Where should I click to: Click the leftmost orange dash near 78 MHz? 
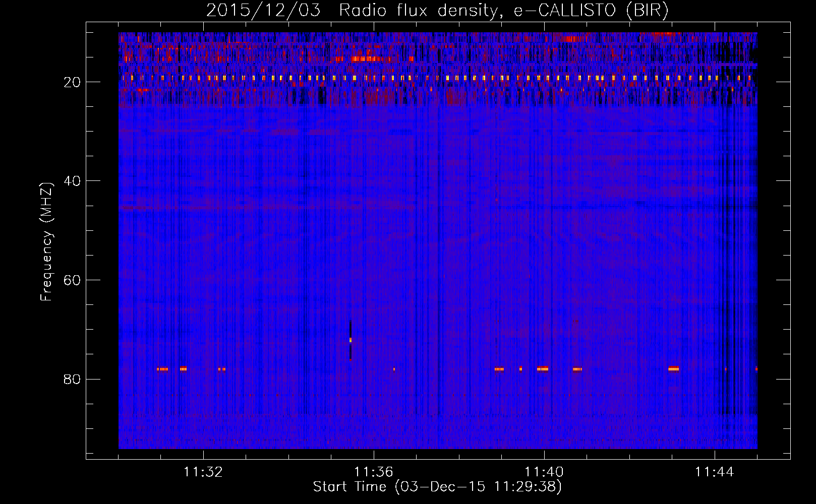(x=162, y=369)
